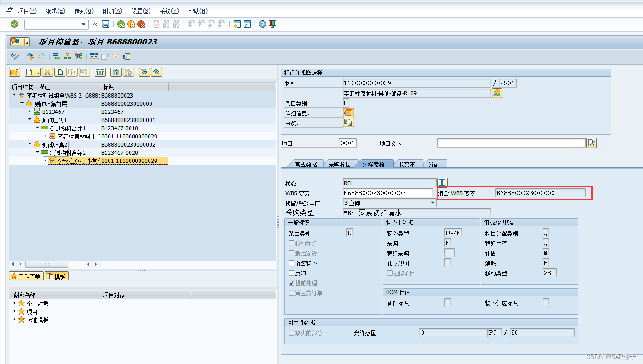Create a new session with the toolbar icon

(237, 24)
